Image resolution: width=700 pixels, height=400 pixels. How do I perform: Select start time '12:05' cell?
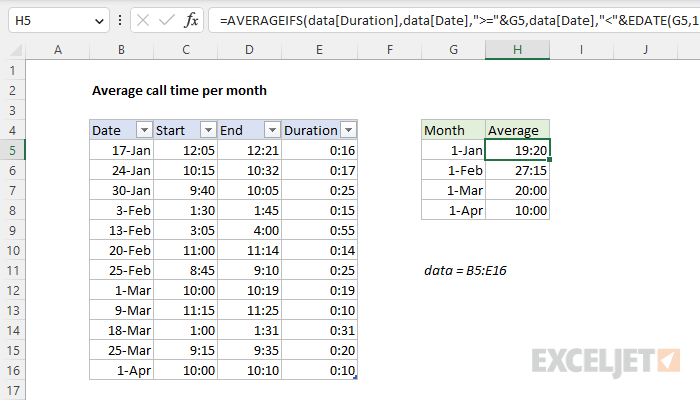click(x=186, y=150)
